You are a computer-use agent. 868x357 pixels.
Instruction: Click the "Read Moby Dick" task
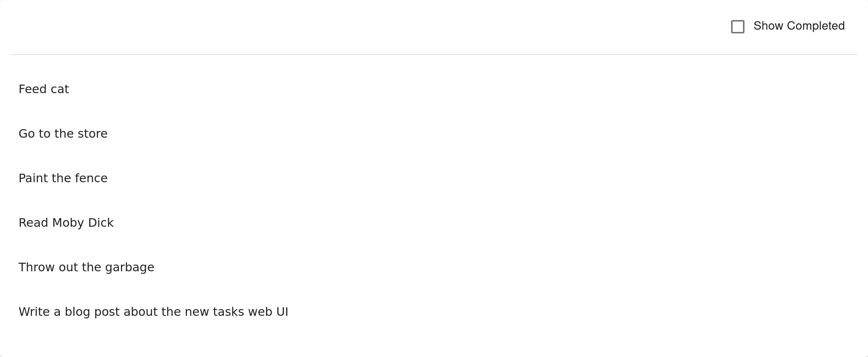[x=66, y=223]
